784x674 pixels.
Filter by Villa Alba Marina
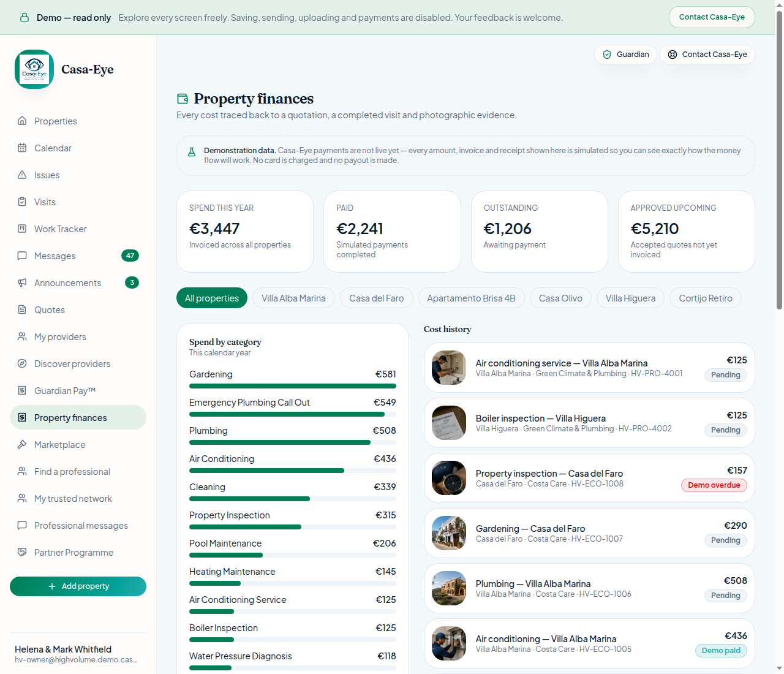293,298
